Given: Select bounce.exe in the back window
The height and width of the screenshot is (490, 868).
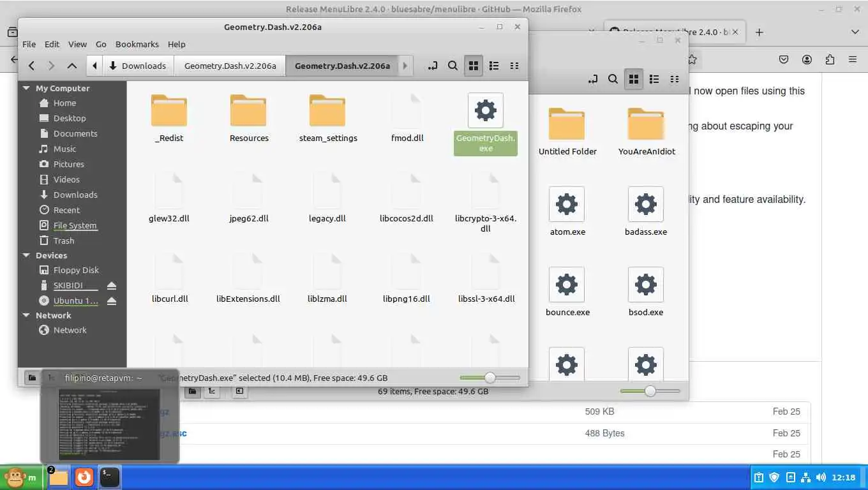Looking at the screenshot, I should coord(567,292).
